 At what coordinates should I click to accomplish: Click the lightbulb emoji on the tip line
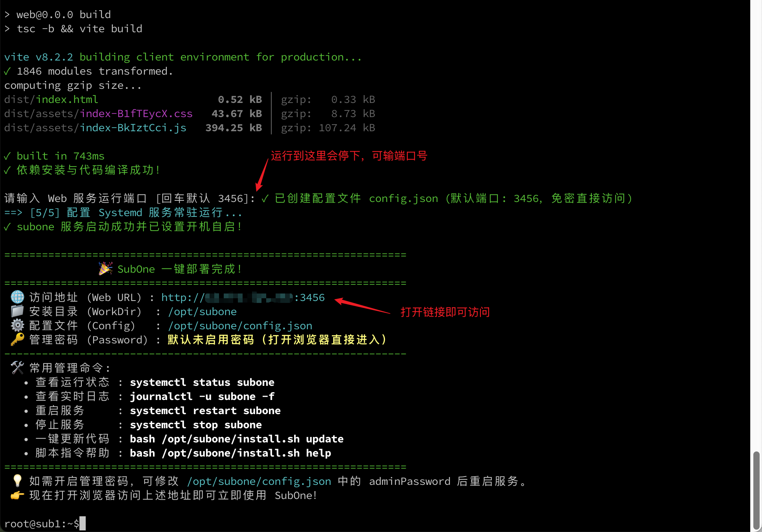[x=17, y=481]
